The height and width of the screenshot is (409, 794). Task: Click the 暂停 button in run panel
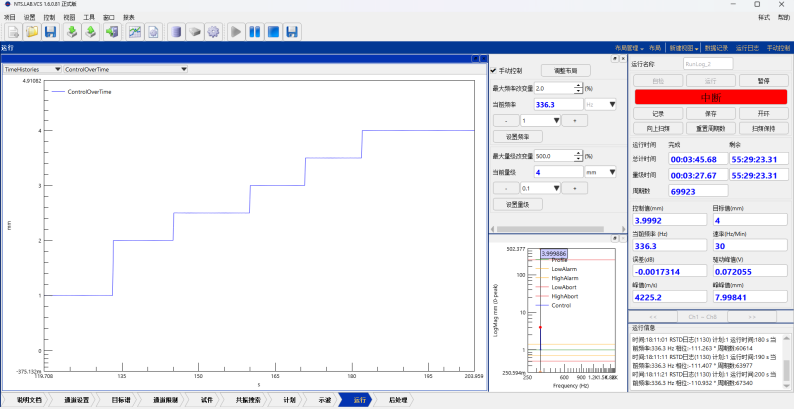click(x=763, y=80)
